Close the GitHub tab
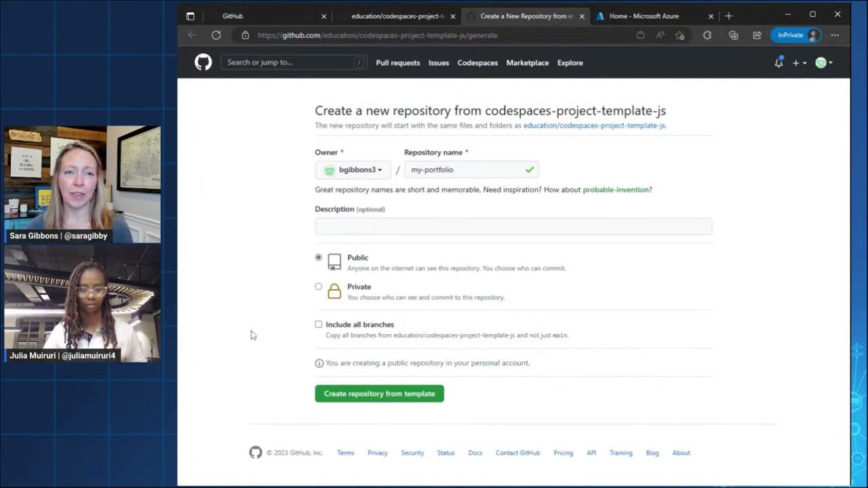868x488 pixels. point(323,16)
